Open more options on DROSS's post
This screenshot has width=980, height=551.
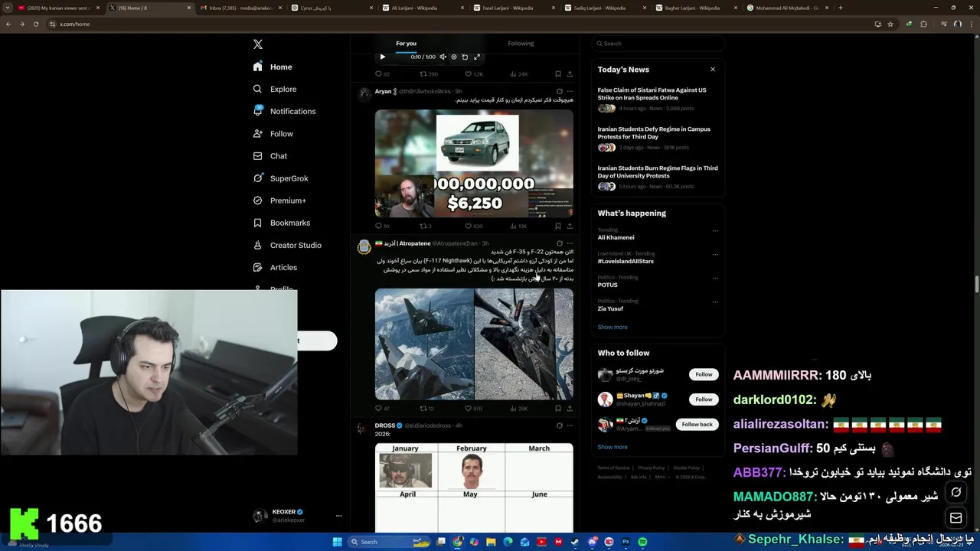pos(570,425)
